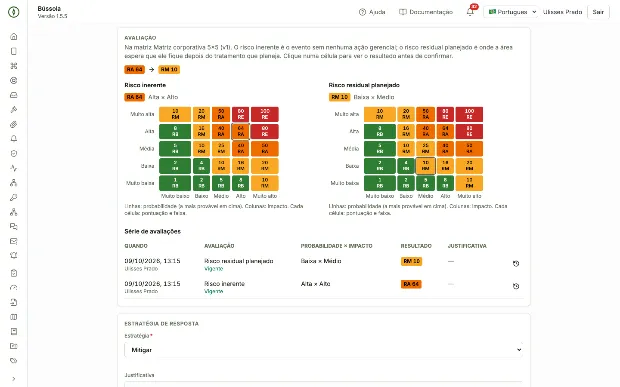Select inherent risk cell 64 RA
Image resolution: width=620 pixels, height=387 pixels.
point(240,131)
